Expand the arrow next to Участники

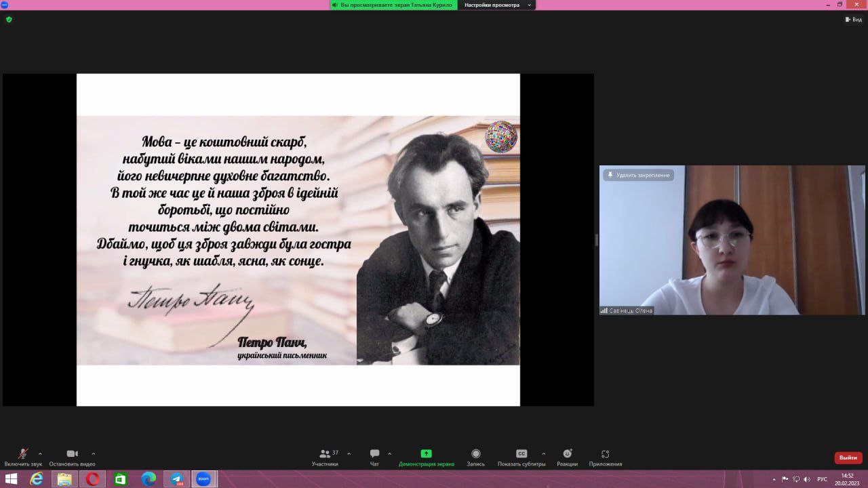coord(349,453)
